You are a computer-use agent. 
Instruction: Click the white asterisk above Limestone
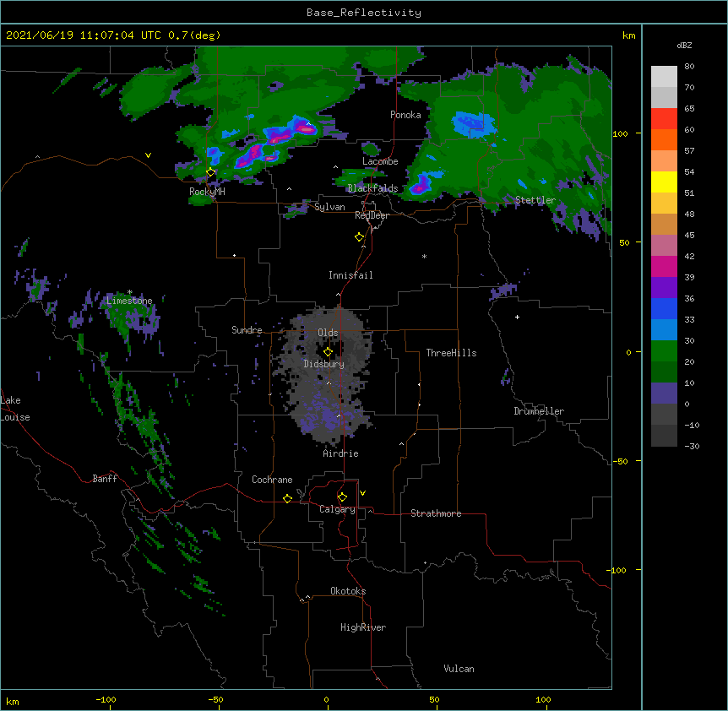click(x=129, y=292)
